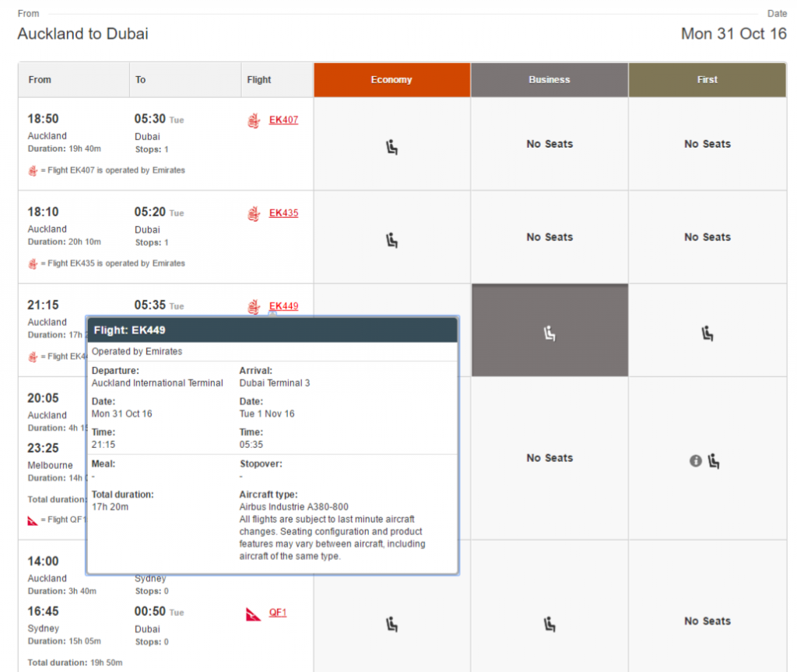Click departure time 16:45 Sydney
Viewport: 797px width, 672px height.
coord(44,611)
